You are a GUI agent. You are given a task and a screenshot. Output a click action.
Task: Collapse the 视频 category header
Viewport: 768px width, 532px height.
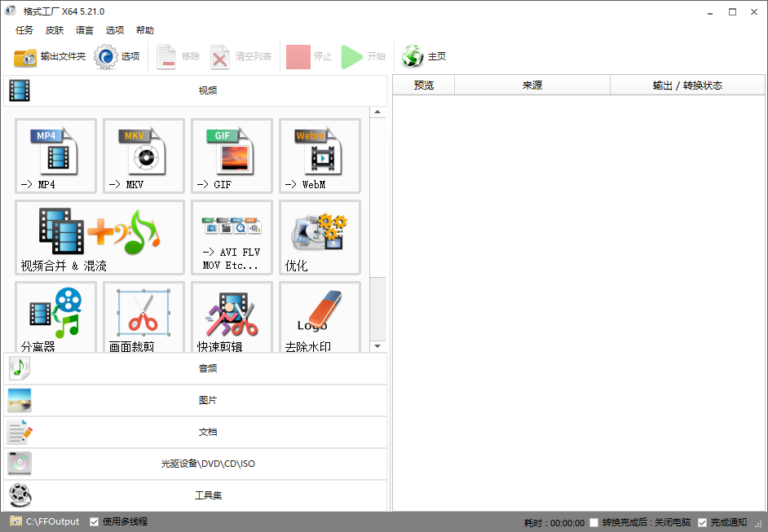tap(195, 90)
